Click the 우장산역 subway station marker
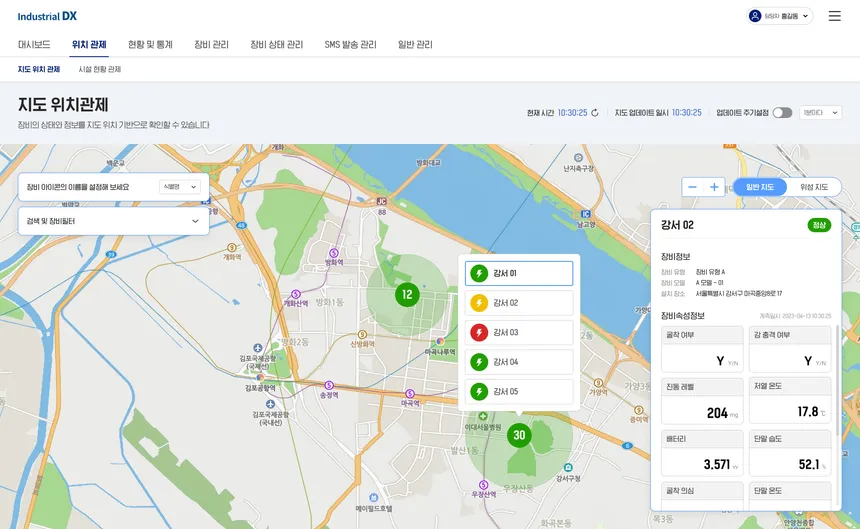Screen dimensions: 860x529 pos(483,485)
